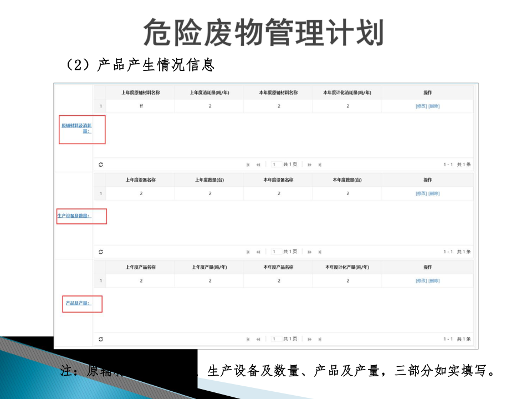The image size is (532, 399).
Task: Click row number 1 in 产品及产量 table
Action: 100,280
